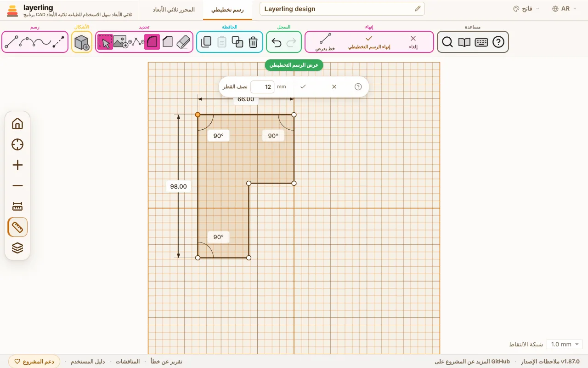Toggle the selection arrow tool
The width and height of the screenshot is (588, 368).
[105, 42]
